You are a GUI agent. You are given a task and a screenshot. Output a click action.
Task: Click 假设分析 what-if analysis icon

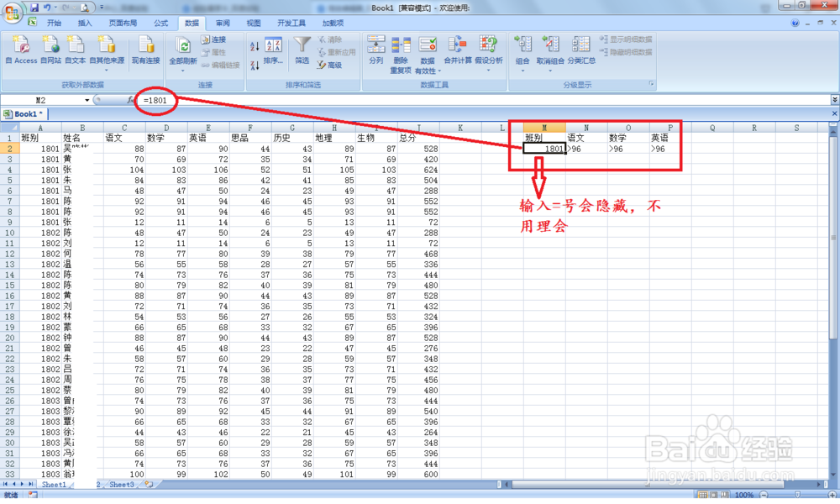[x=488, y=45]
